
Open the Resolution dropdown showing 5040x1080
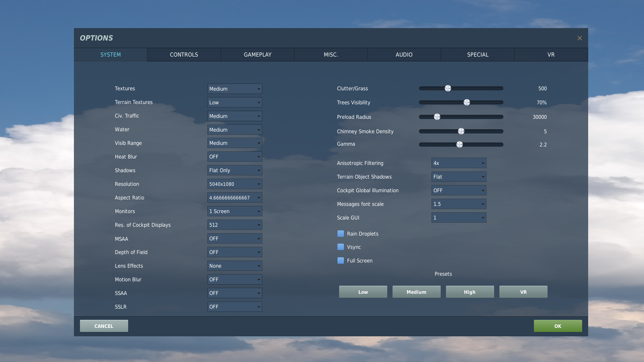click(x=235, y=184)
